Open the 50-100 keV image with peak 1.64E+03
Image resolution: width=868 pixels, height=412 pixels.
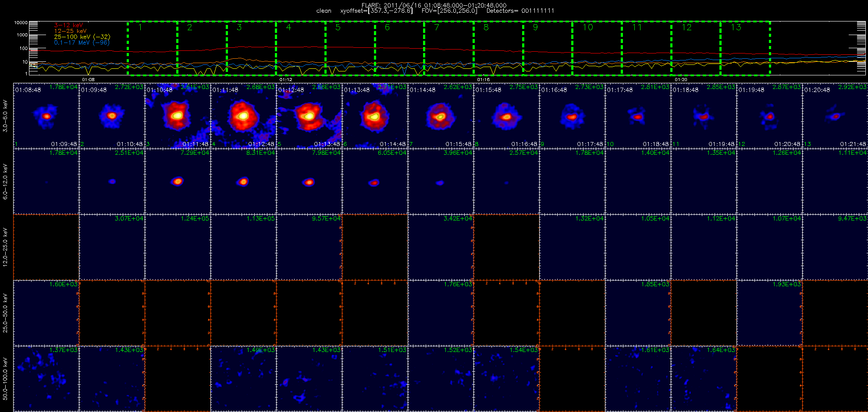704,379
